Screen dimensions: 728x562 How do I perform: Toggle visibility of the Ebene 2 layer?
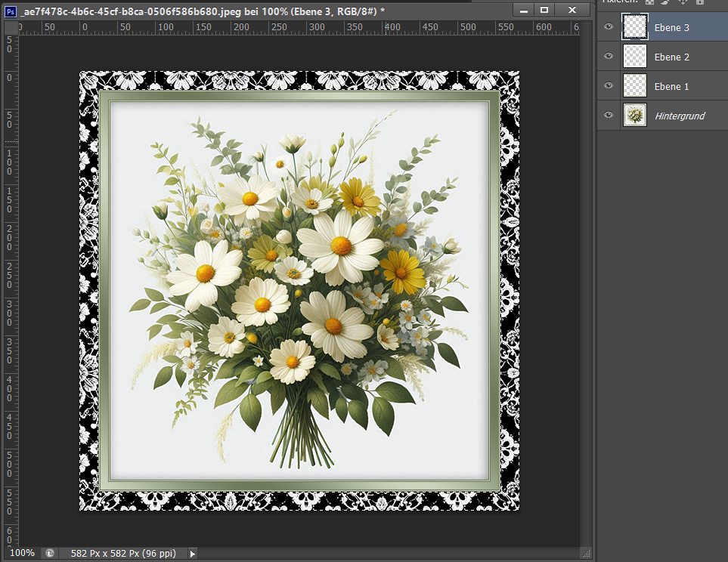pos(609,56)
